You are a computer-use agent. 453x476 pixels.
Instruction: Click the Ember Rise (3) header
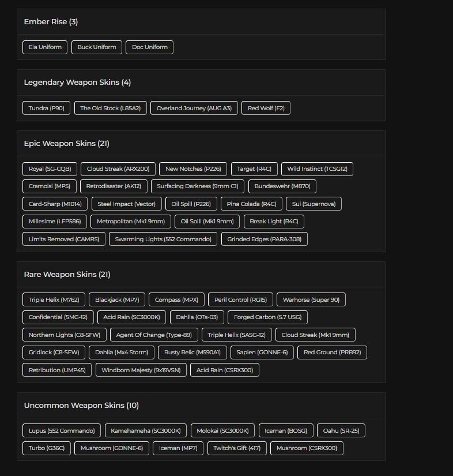pyautogui.click(x=51, y=22)
